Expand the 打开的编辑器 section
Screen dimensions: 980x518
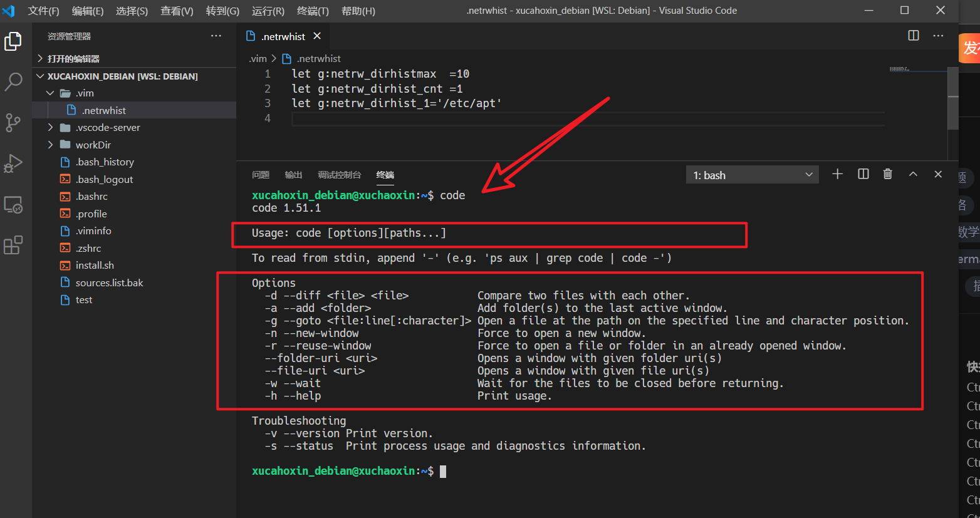(135, 59)
